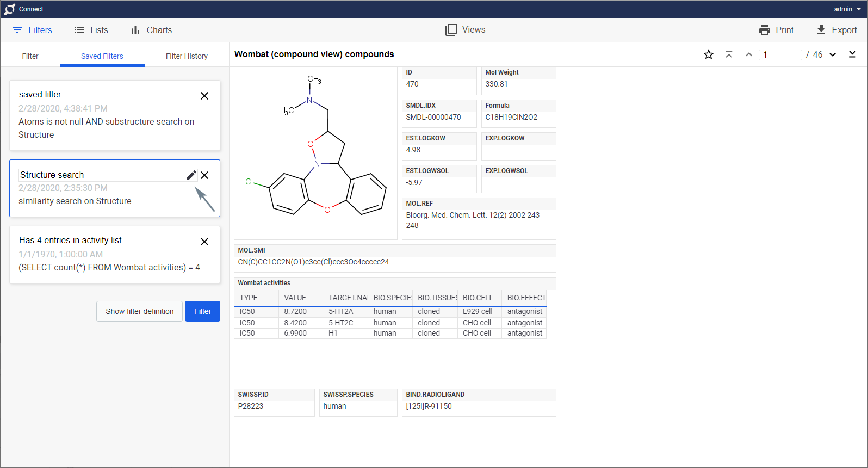Open the Charts section

coord(151,30)
